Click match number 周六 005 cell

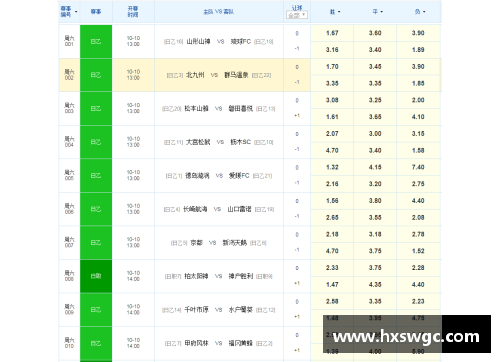pyautogui.click(x=69, y=175)
